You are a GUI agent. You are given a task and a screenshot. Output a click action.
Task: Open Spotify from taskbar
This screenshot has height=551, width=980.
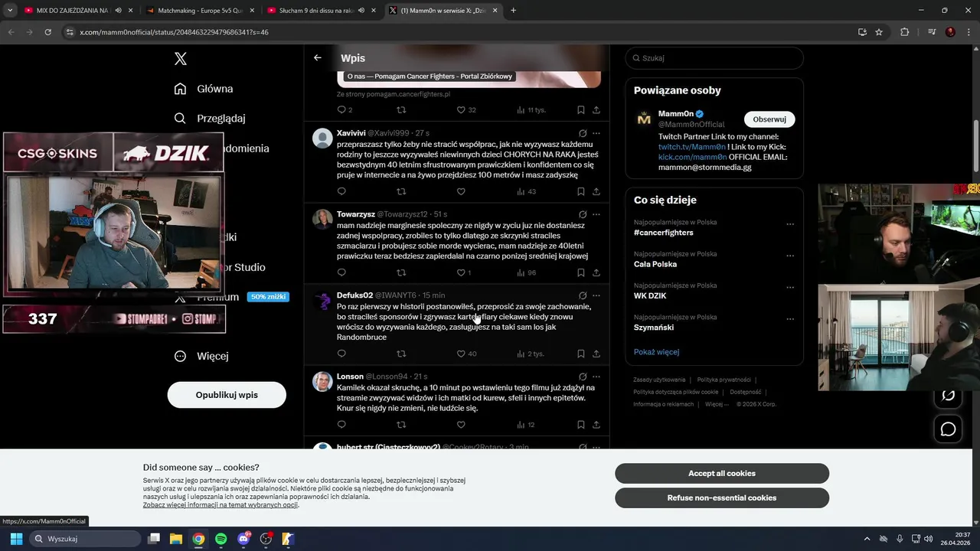point(220,539)
